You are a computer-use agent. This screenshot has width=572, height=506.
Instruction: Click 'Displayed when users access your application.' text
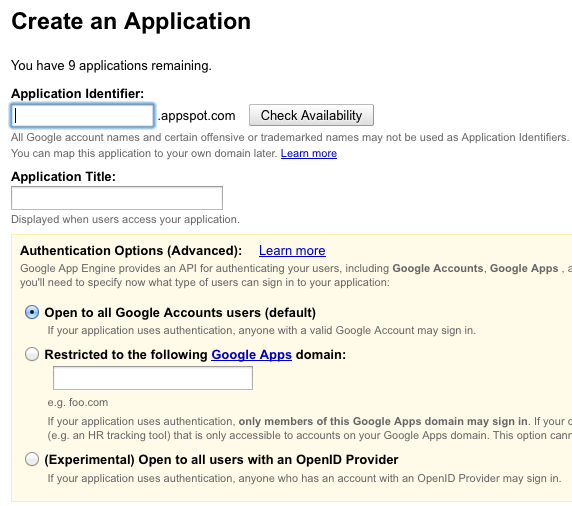(125, 219)
